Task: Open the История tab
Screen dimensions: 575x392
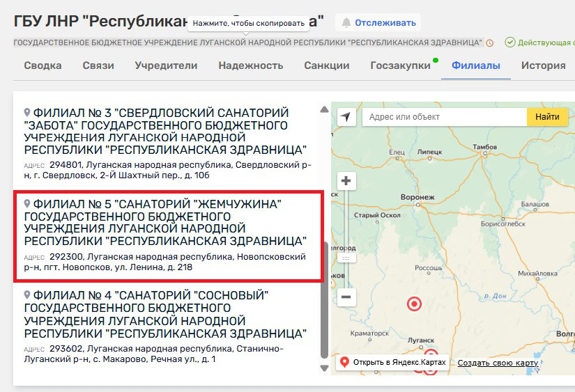Action: pos(544,65)
